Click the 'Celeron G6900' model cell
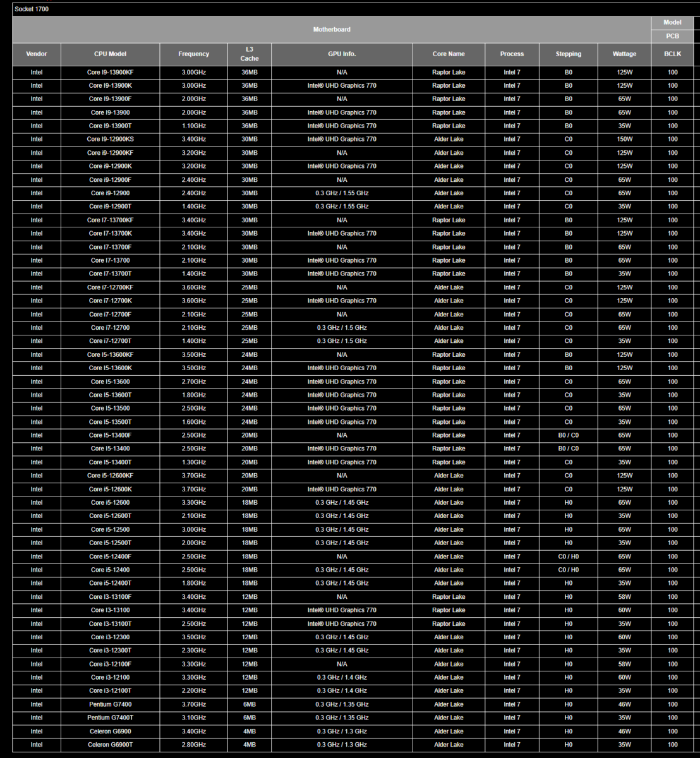Image resolution: width=700 pixels, height=758 pixels. [x=111, y=731]
